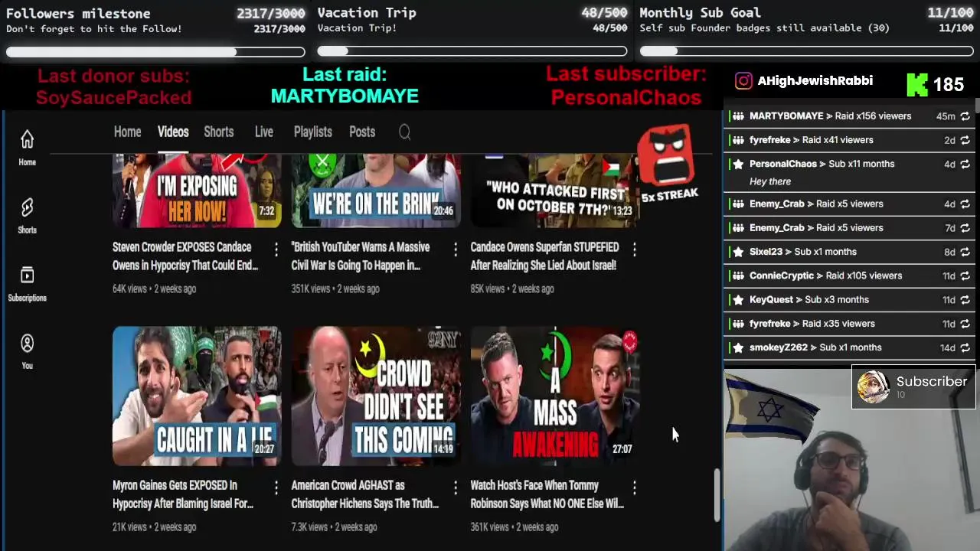This screenshot has width=980, height=551.
Task: Click the Subscriber badge avatar icon
Action: point(873,387)
